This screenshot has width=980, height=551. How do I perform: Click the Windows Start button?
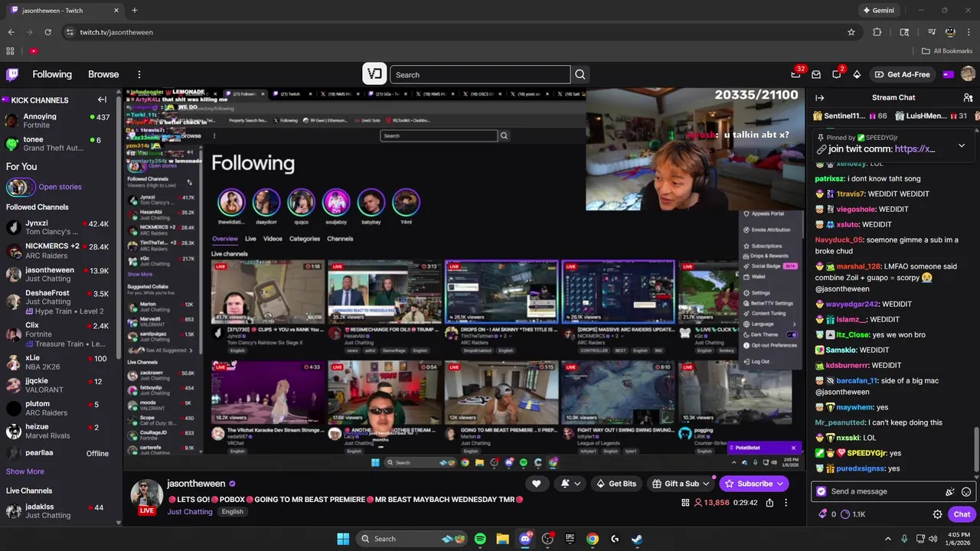coord(343,539)
